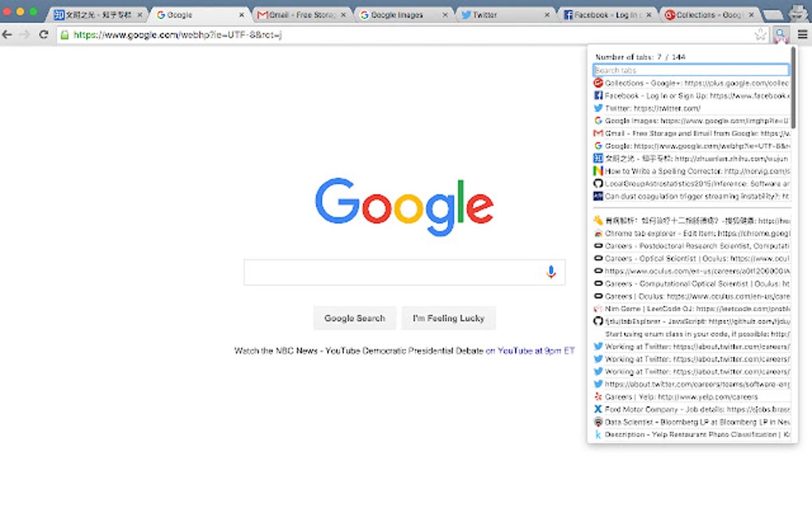812x508 pixels.
Task: Click the reload page icon
Action: tap(45, 35)
